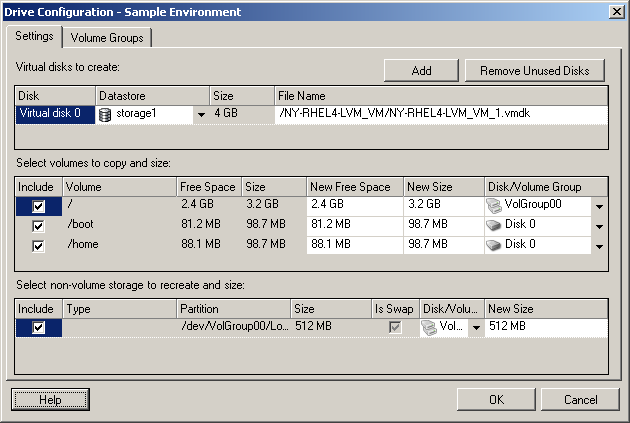The image size is (630, 423).
Task: Click the swap partition volume group icon
Action: 430,327
